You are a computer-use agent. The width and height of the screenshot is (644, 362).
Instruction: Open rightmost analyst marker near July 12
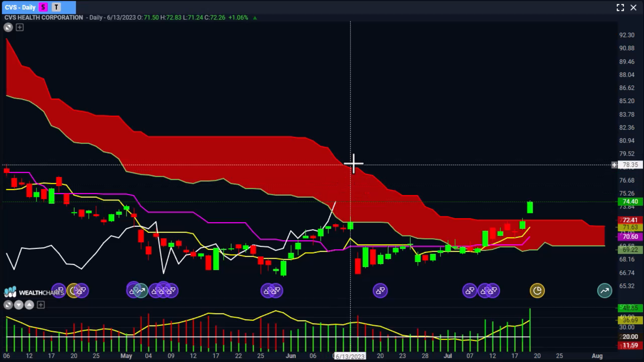[493, 291]
